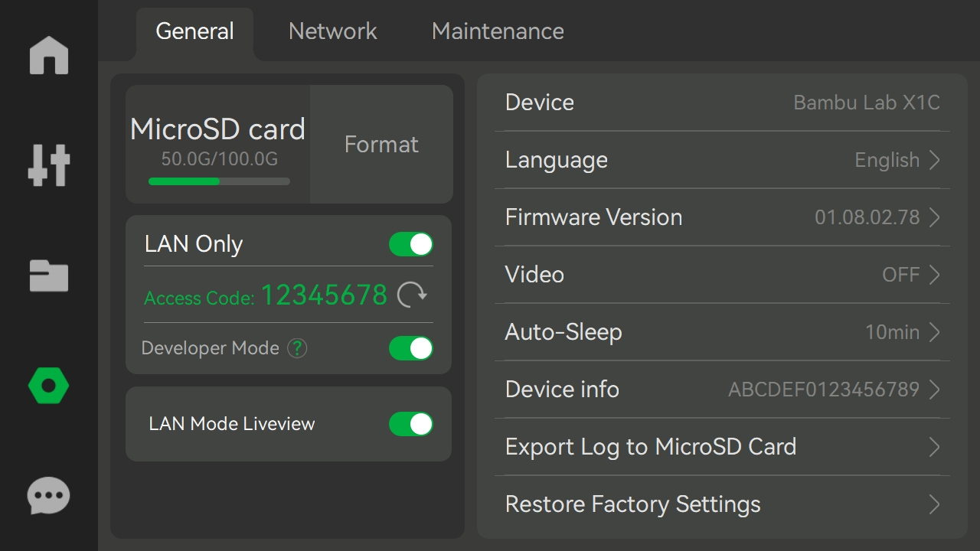Click Restore Factory Settings label
Screen dimensions: 980x551
(x=633, y=504)
